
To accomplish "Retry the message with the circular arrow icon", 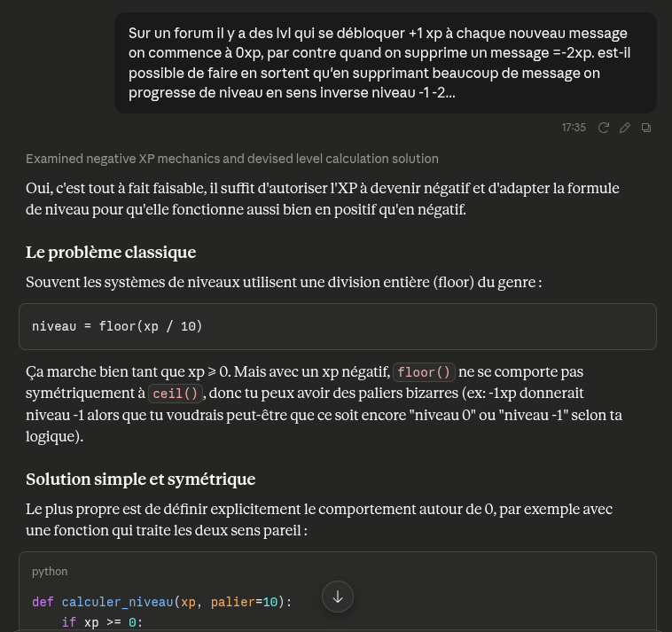I will tap(604, 128).
